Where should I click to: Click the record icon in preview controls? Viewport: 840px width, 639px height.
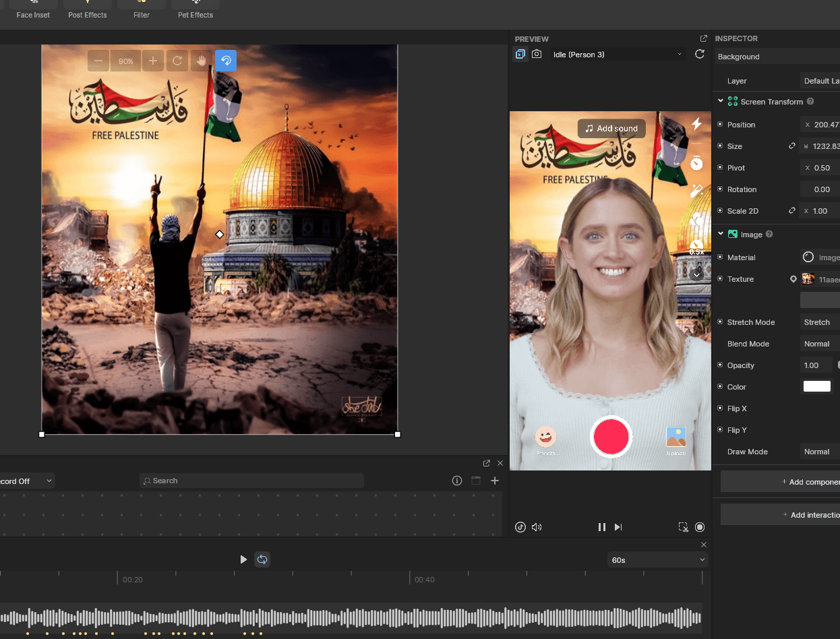(x=700, y=527)
